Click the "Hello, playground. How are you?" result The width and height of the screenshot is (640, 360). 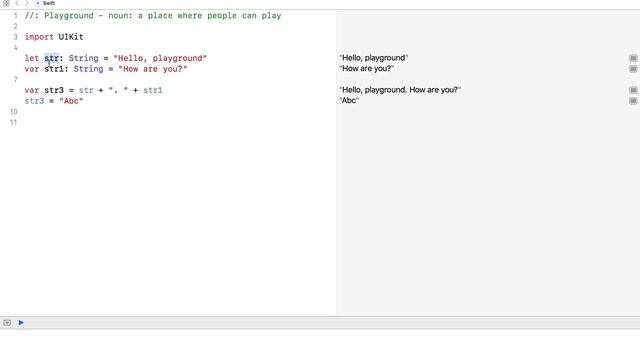coord(400,90)
